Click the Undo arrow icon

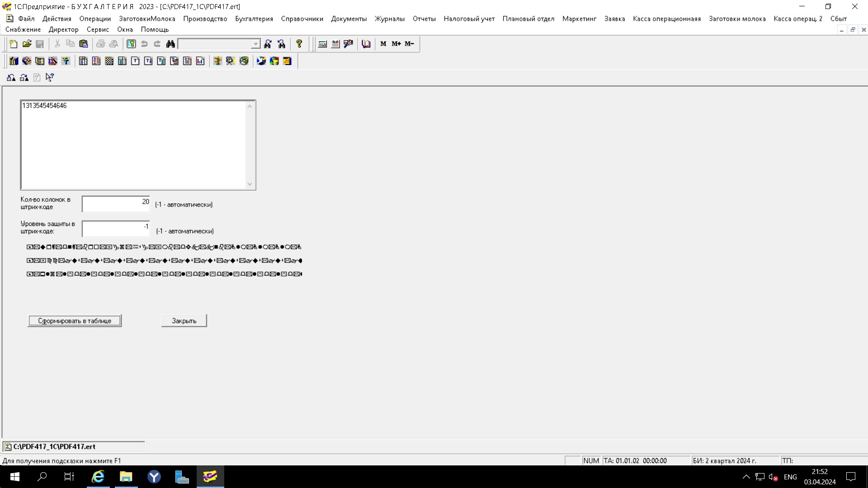click(144, 44)
